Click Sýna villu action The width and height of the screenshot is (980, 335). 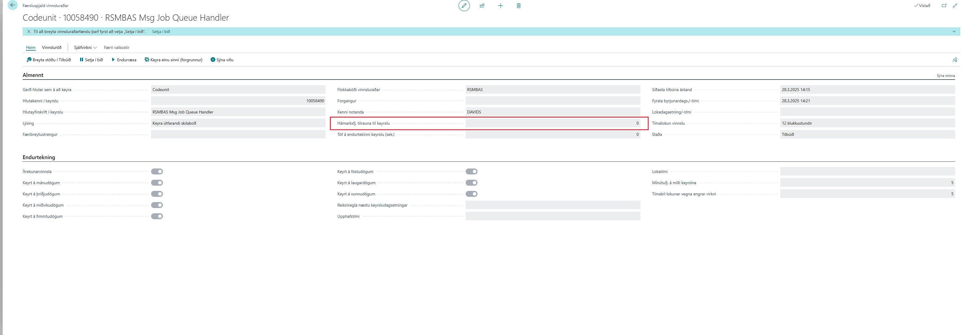click(x=222, y=60)
